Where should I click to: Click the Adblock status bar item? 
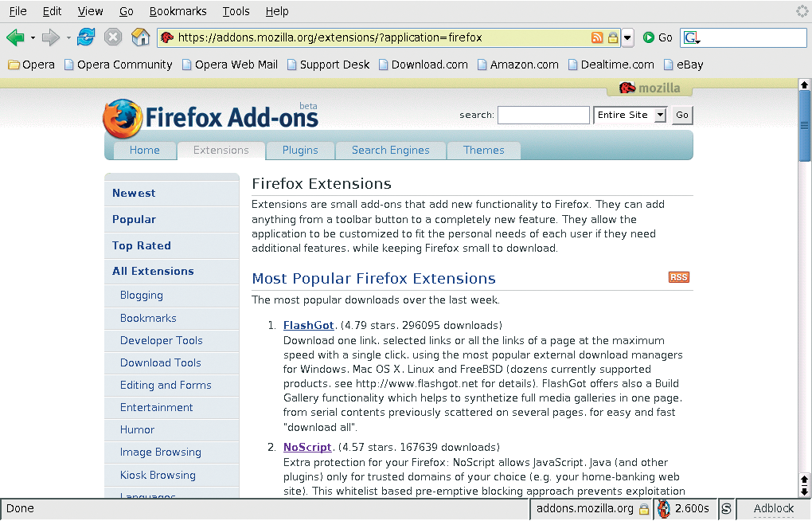point(774,508)
